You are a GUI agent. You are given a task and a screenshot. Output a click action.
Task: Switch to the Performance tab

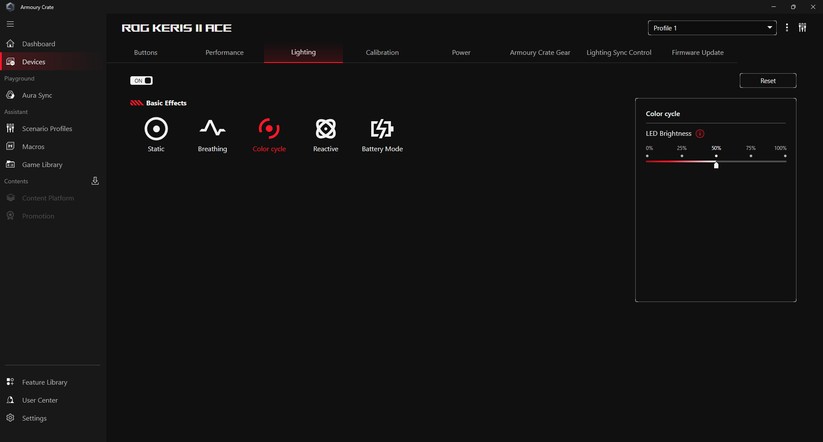point(224,52)
